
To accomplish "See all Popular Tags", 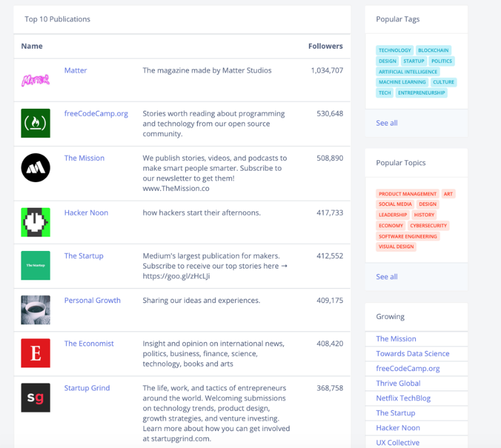I will coord(386,123).
